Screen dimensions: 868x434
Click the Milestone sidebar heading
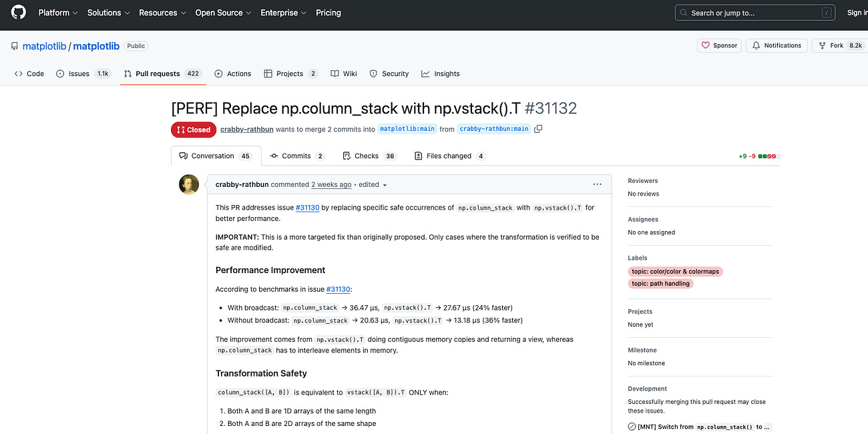coord(642,350)
